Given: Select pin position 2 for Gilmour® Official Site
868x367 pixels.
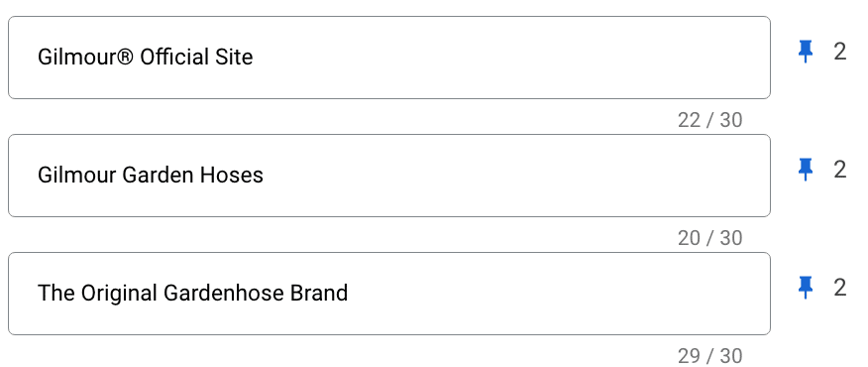Looking at the screenshot, I should pos(840,52).
